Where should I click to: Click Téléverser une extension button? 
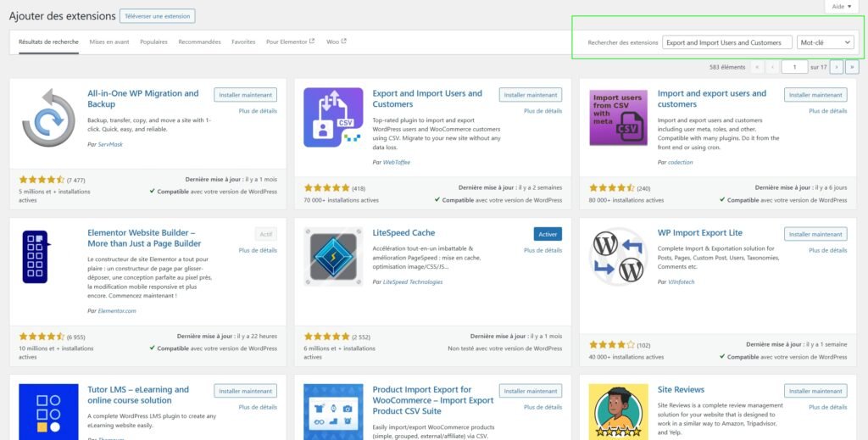157,16
